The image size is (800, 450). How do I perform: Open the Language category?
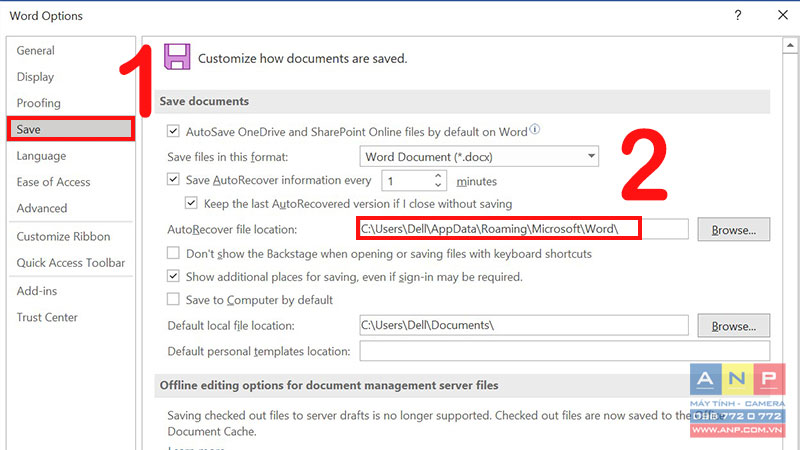[41, 156]
